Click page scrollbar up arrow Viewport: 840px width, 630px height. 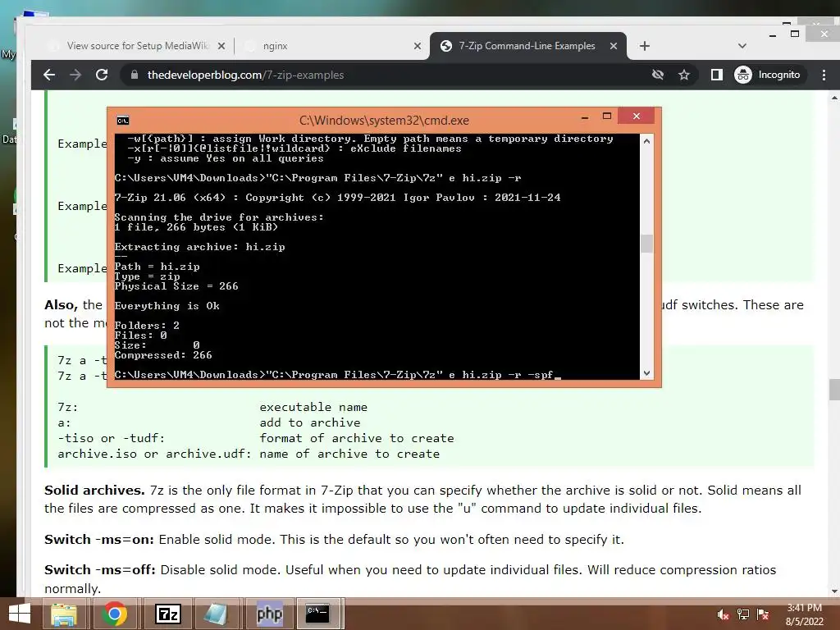coord(834,98)
